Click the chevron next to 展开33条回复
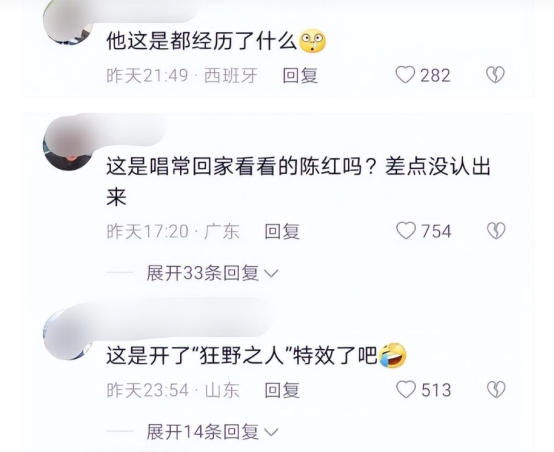Image resolution: width=554 pixels, height=452 pixels. point(271,273)
